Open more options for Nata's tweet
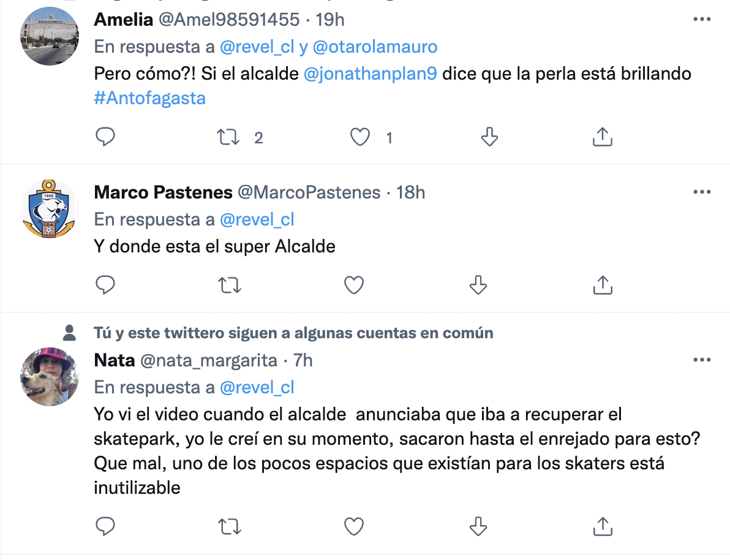 pyautogui.click(x=702, y=359)
